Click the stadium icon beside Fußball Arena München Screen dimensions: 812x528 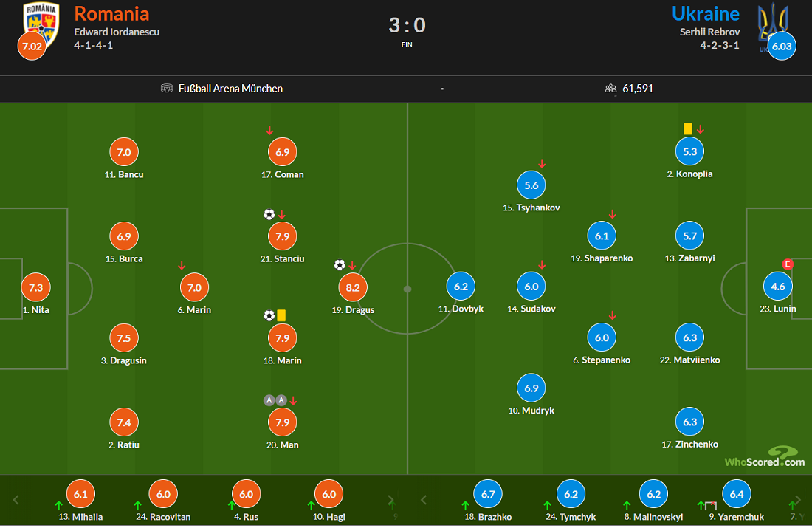coord(167,88)
